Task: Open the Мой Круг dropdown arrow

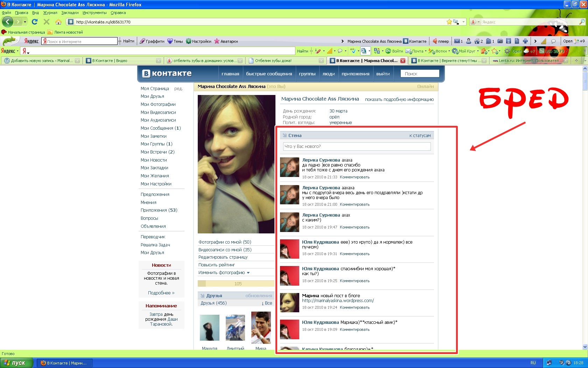Action: tap(478, 51)
